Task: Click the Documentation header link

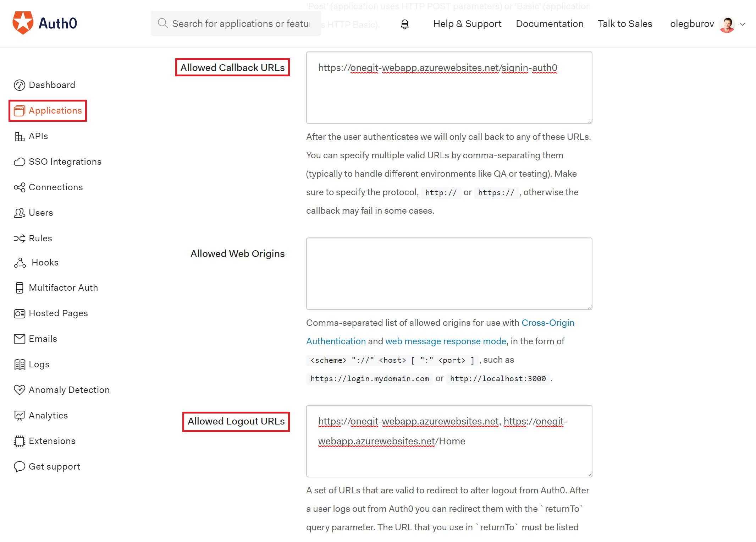Action: [x=549, y=24]
